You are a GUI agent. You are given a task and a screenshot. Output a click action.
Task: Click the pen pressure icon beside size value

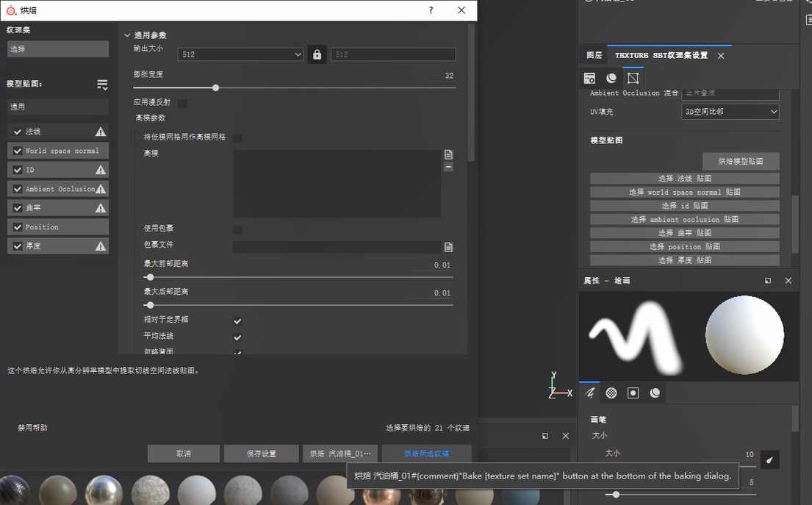tap(769, 460)
